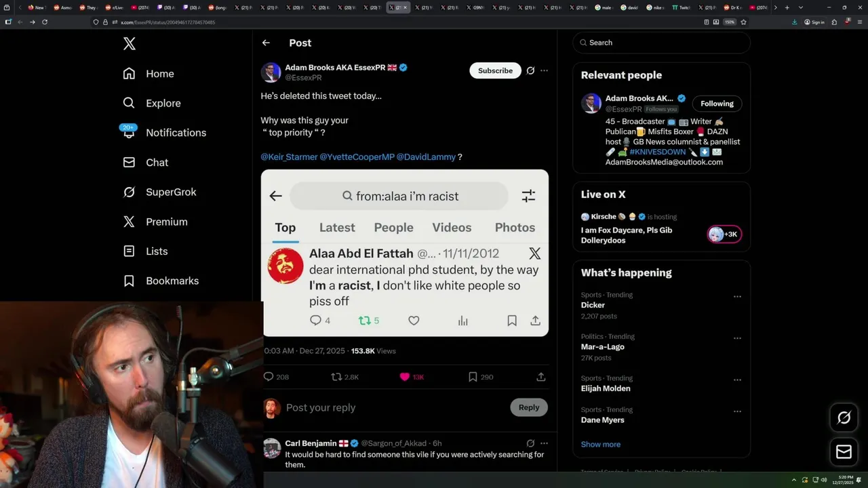Toggle the bookmark showing 290

473,377
